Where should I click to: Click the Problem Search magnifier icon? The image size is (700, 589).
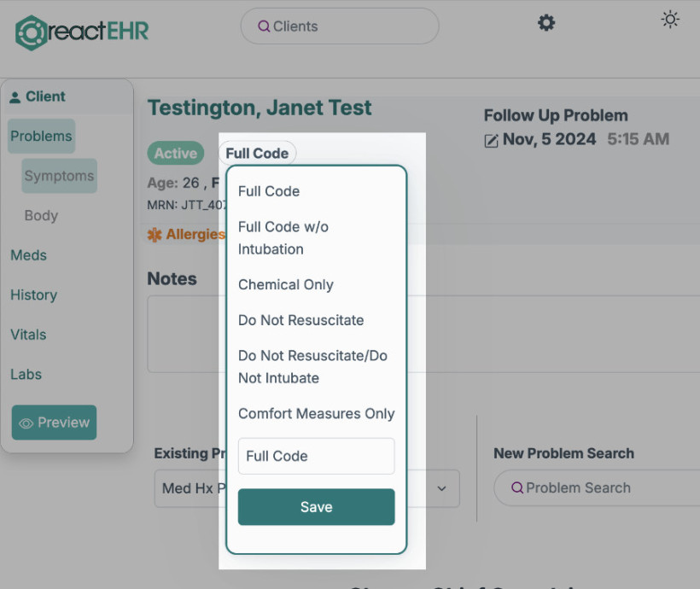[x=517, y=487]
